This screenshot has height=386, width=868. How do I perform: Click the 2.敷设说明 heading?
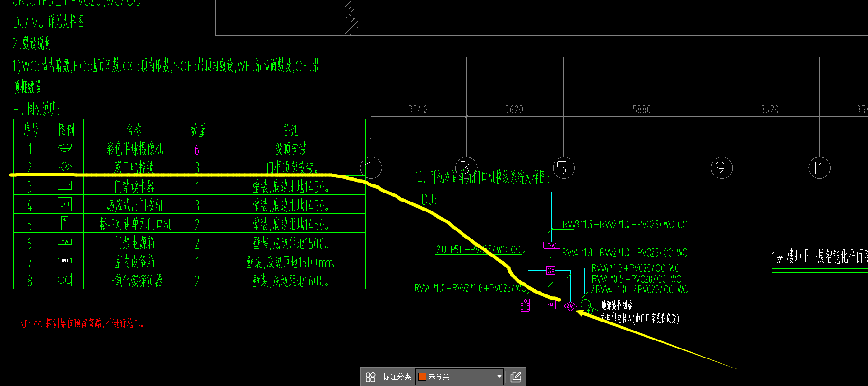point(31,44)
